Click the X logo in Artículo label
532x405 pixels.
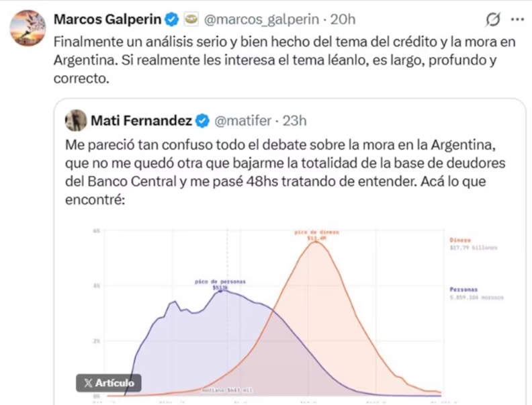88,384
